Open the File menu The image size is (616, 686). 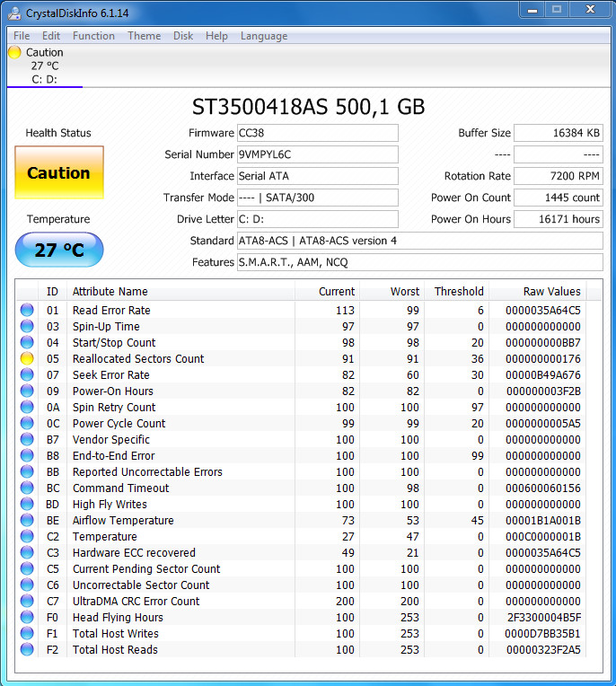(22, 36)
